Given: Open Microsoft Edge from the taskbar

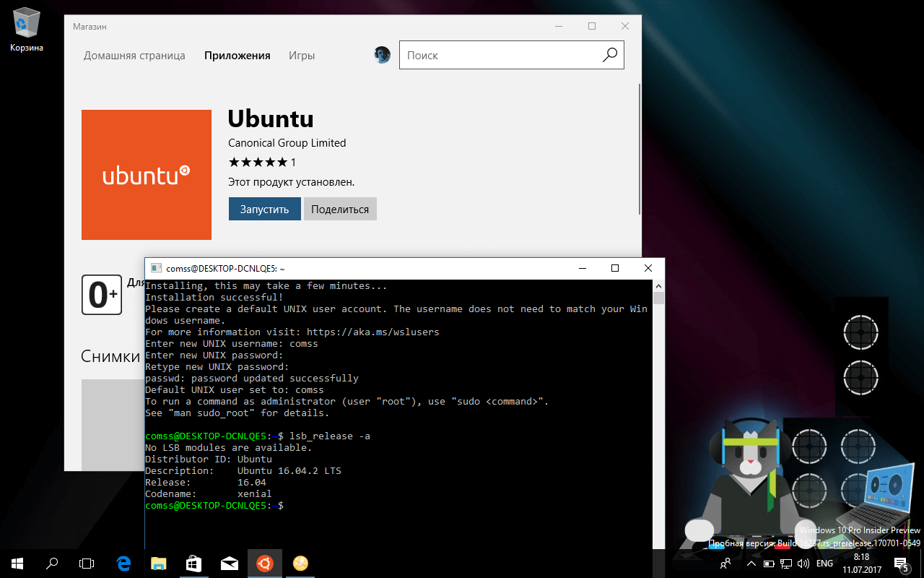Looking at the screenshot, I should point(123,563).
